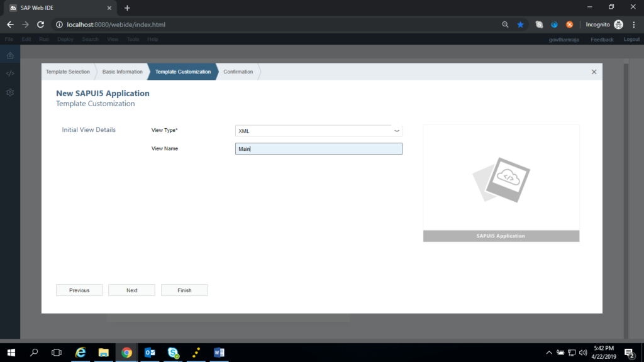The width and height of the screenshot is (644, 362).
Task: Go back using the browser back arrow
Action: tap(10, 25)
